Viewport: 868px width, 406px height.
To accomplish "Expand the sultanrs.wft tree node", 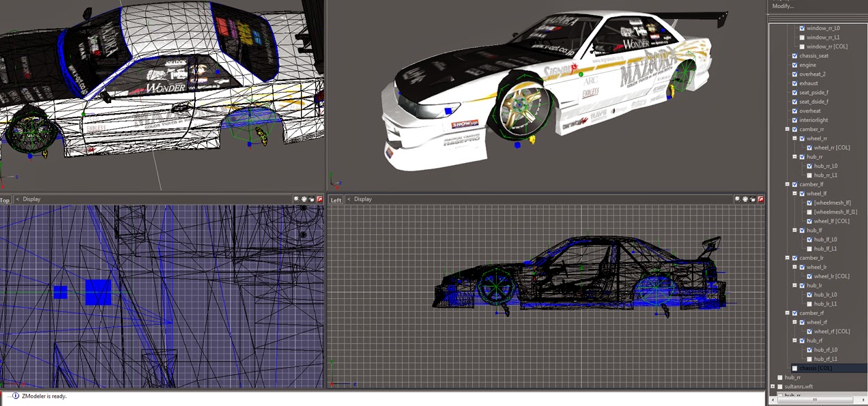I will click(x=772, y=386).
